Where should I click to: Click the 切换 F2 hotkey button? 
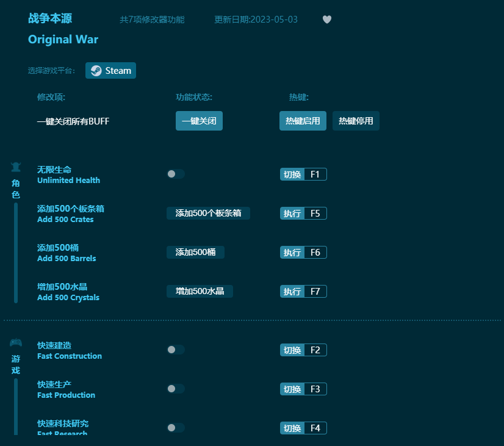click(x=303, y=350)
